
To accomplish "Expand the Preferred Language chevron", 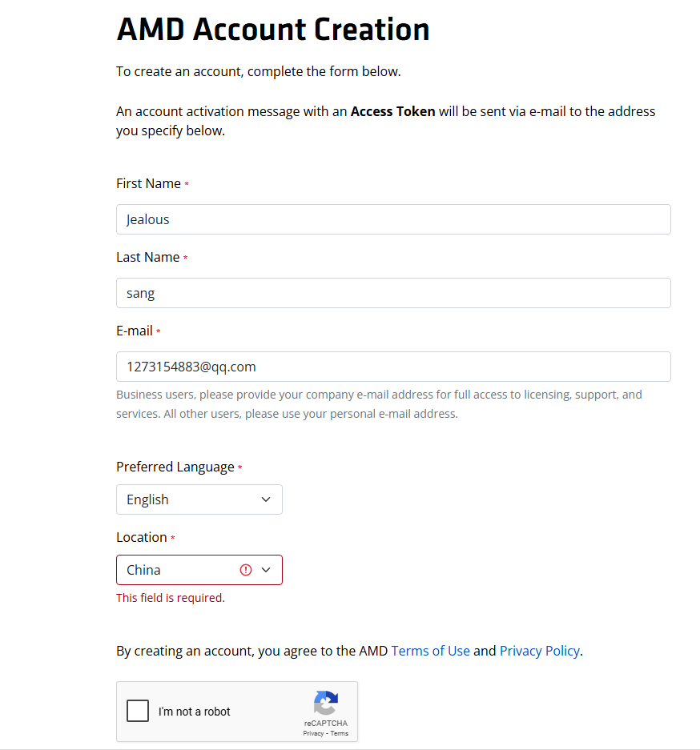I will (266, 499).
